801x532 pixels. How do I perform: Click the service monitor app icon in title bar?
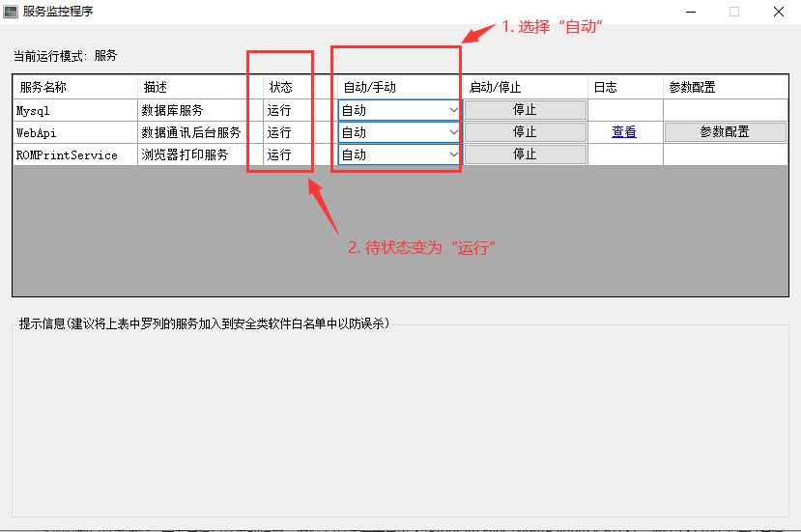click(x=11, y=12)
